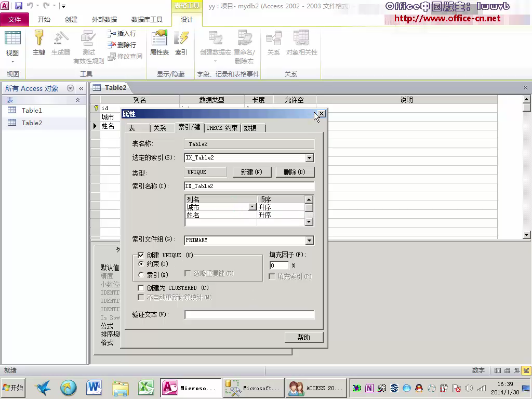Set the 主键 primary key icon
The height and width of the screenshot is (399, 532).
point(39,43)
